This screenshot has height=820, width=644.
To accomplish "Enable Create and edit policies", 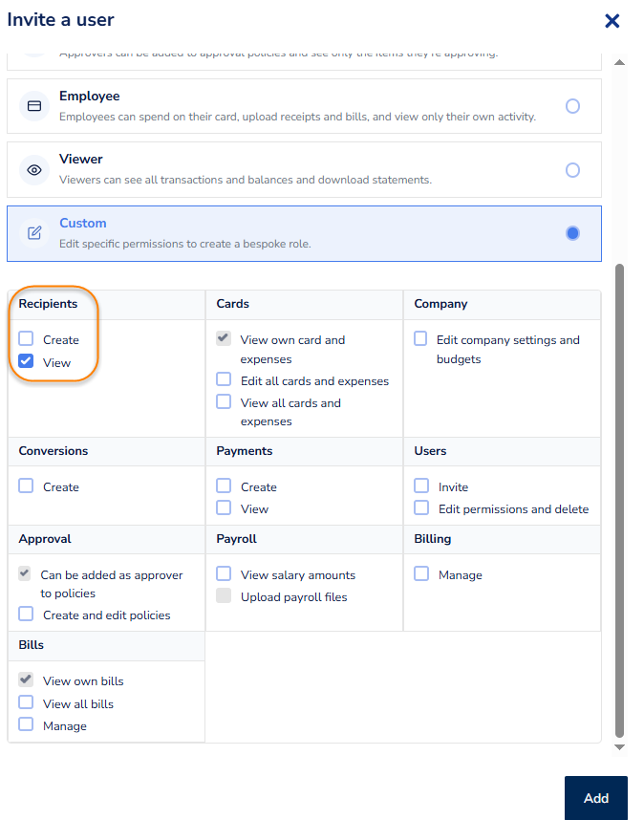I will (26, 615).
